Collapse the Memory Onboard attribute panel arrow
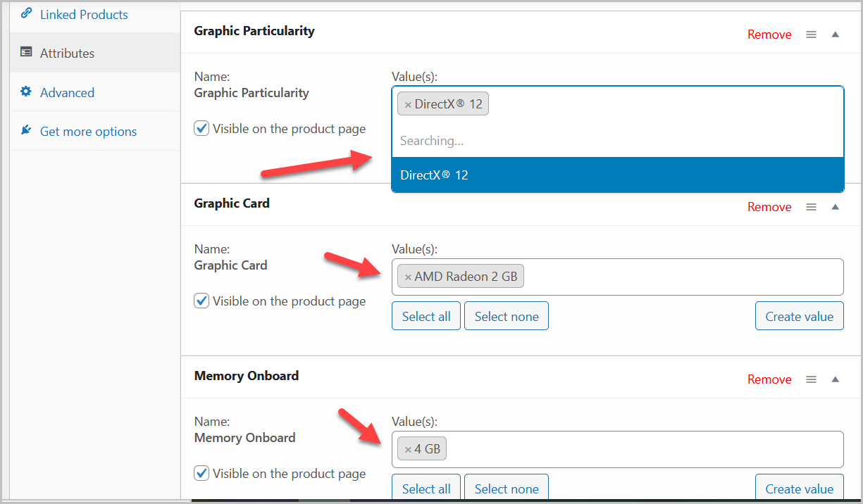The image size is (863, 504). (835, 379)
